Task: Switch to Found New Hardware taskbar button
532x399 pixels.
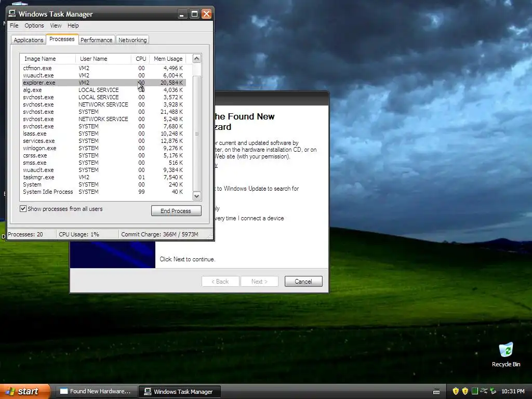Action: tap(96, 392)
